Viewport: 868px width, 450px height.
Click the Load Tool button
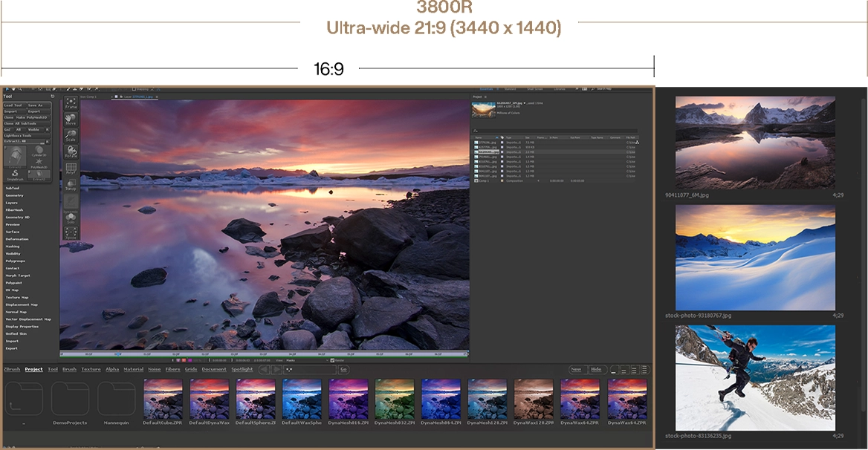click(13, 105)
